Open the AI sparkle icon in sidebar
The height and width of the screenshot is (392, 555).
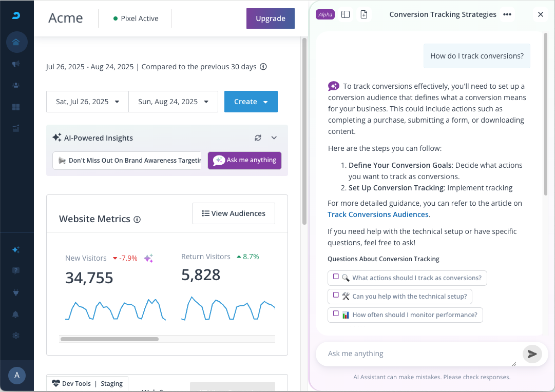[x=16, y=250]
